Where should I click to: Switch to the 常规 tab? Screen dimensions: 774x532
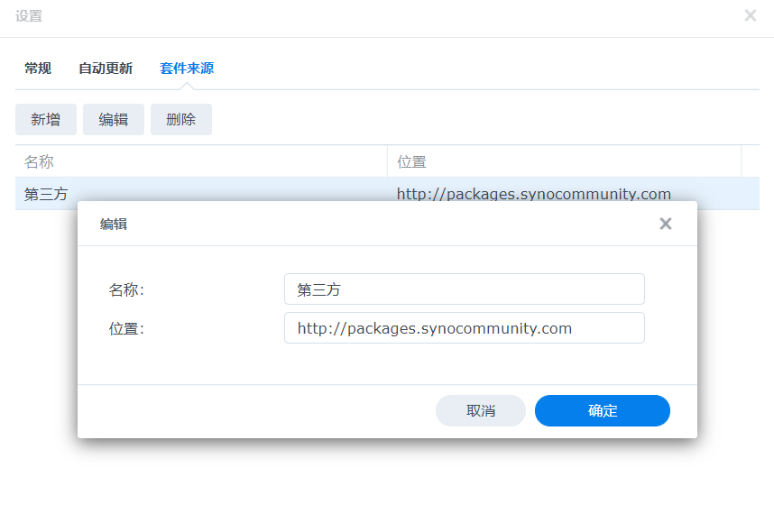38,69
